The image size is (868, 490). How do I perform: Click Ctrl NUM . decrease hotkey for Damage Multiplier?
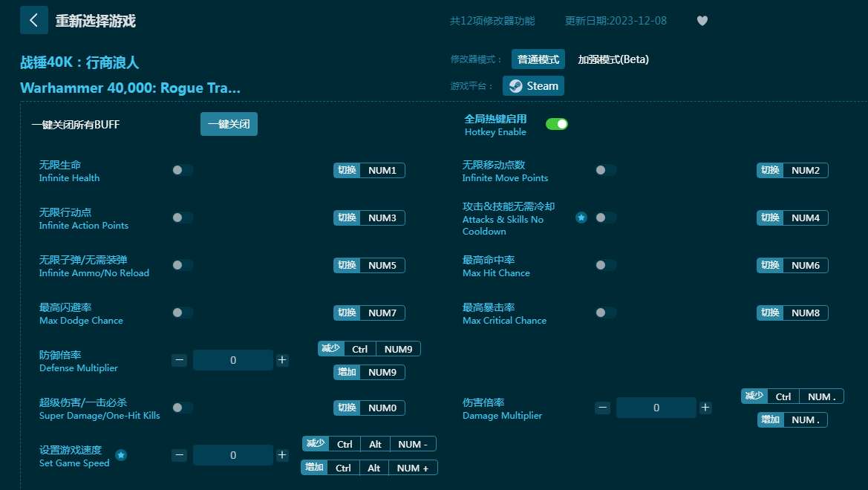pos(792,396)
